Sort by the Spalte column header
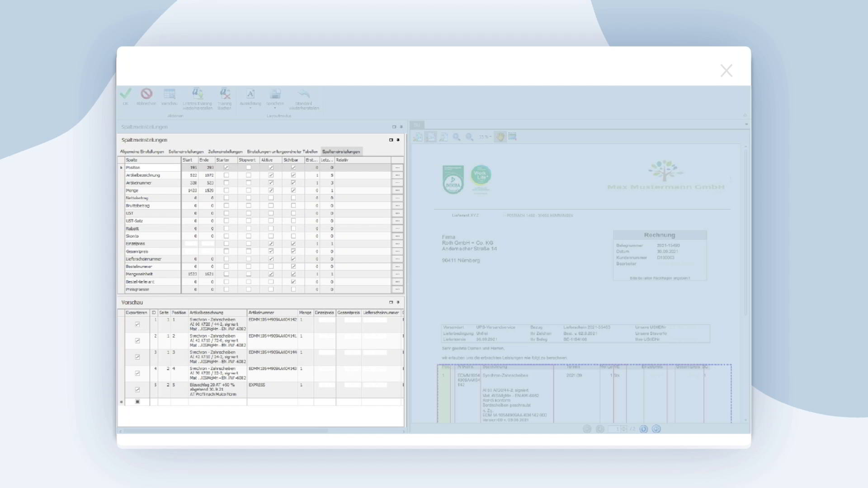This screenshot has width=868, height=488. point(153,160)
